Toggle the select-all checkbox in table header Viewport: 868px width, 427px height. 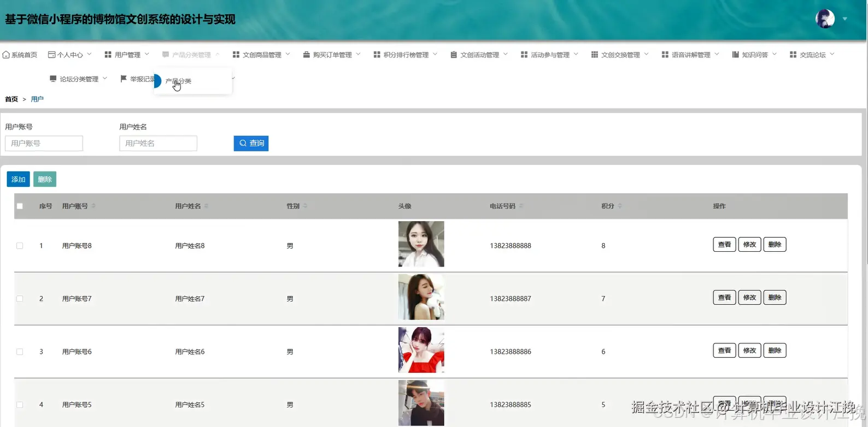pos(20,206)
